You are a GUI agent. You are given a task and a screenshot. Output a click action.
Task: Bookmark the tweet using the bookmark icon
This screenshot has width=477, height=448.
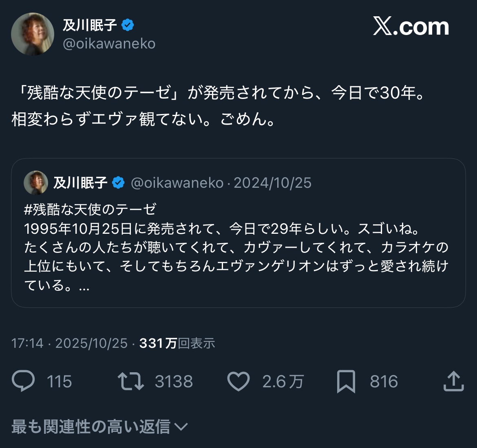(346, 382)
